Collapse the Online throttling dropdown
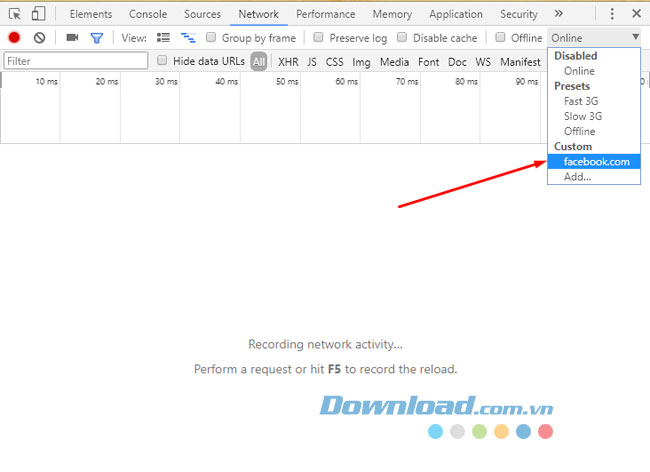The image size is (650, 472). click(594, 38)
